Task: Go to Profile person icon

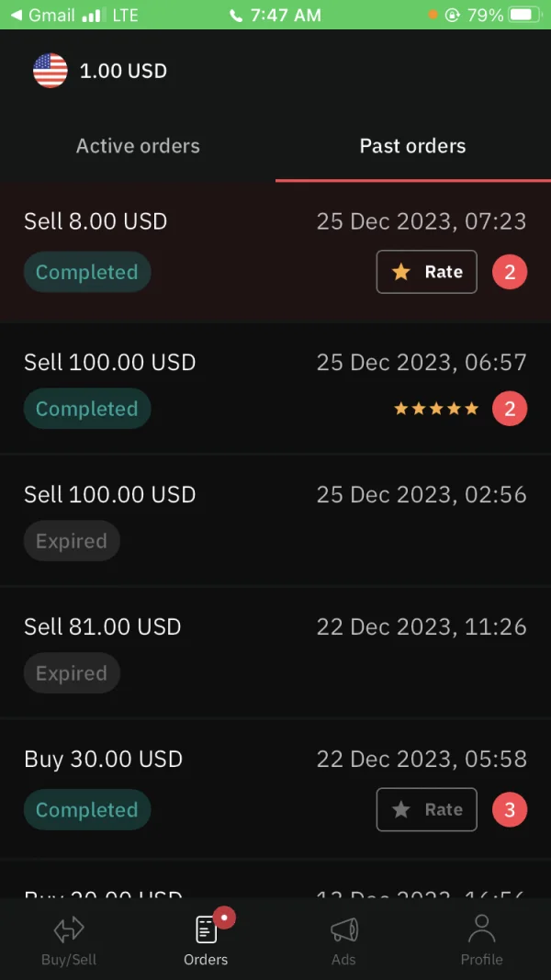Action: 481,929
